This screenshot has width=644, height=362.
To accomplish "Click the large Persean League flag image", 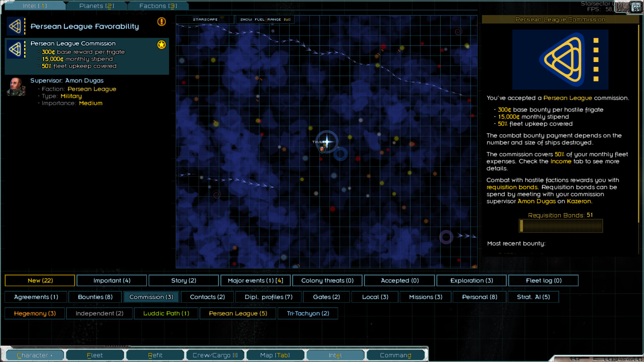I will pyautogui.click(x=560, y=60).
